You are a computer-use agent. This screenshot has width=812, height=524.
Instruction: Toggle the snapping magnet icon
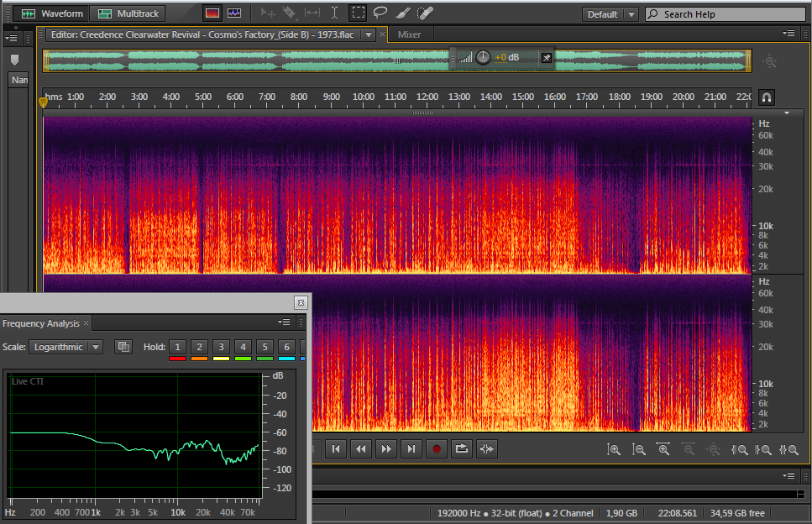coord(767,97)
